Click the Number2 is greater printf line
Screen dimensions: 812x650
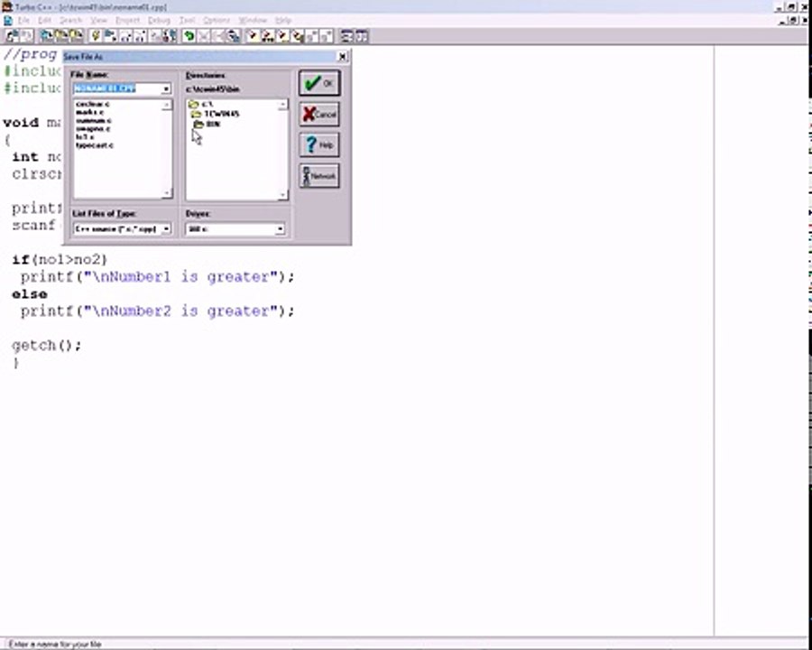157,311
